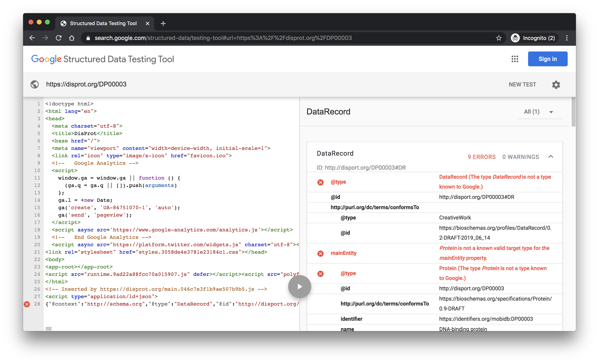599x364 pixels.
Task: Click the browser forward arrow
Action: (45, 38)
